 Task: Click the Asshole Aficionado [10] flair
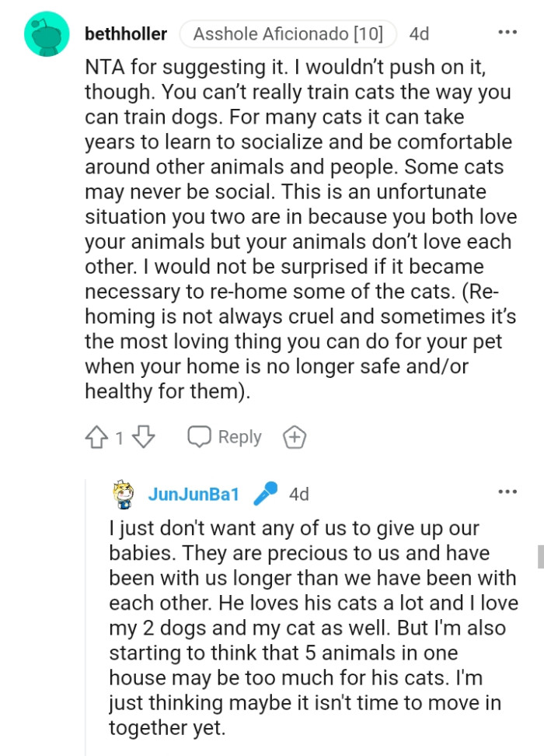(288, 34)
